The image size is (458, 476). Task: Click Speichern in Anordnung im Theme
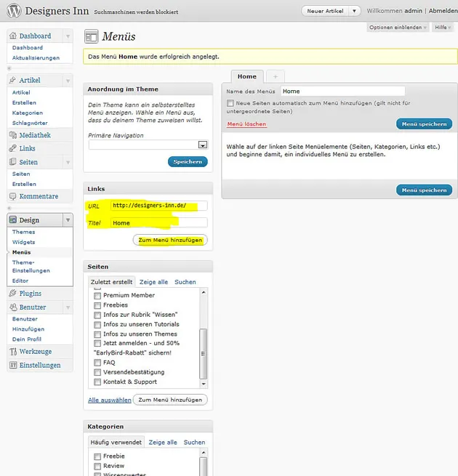pyautogui.click(x=188, y=162)
